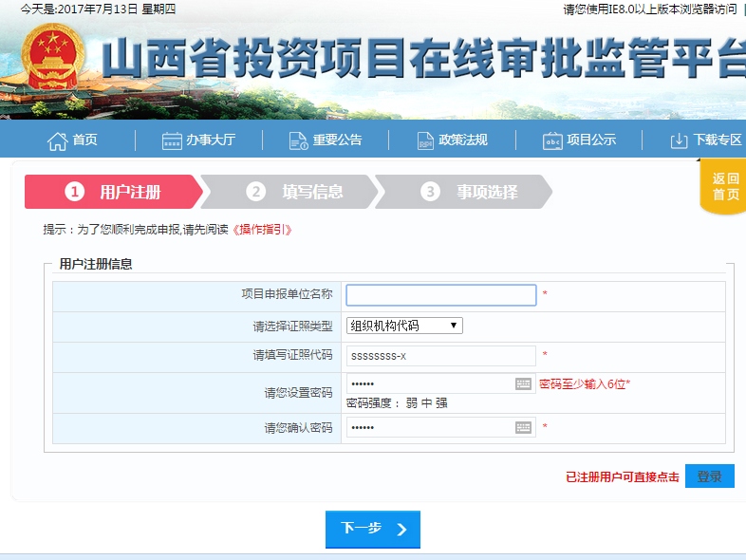The image size is (746, 560).
Task: Click the 返回首页 return home badge
Action: pyautogui.click(x=725, y=187)
